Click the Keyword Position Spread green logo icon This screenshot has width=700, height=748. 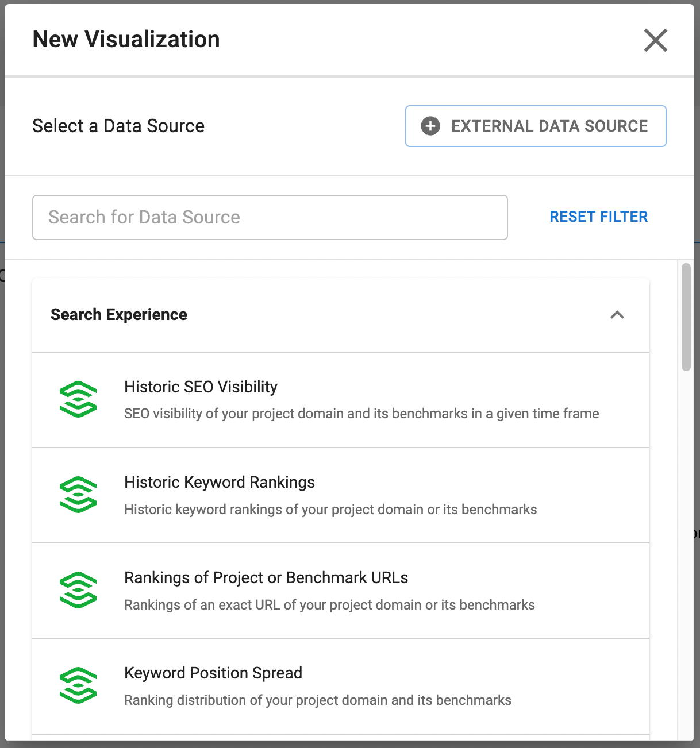coord(78,685)
